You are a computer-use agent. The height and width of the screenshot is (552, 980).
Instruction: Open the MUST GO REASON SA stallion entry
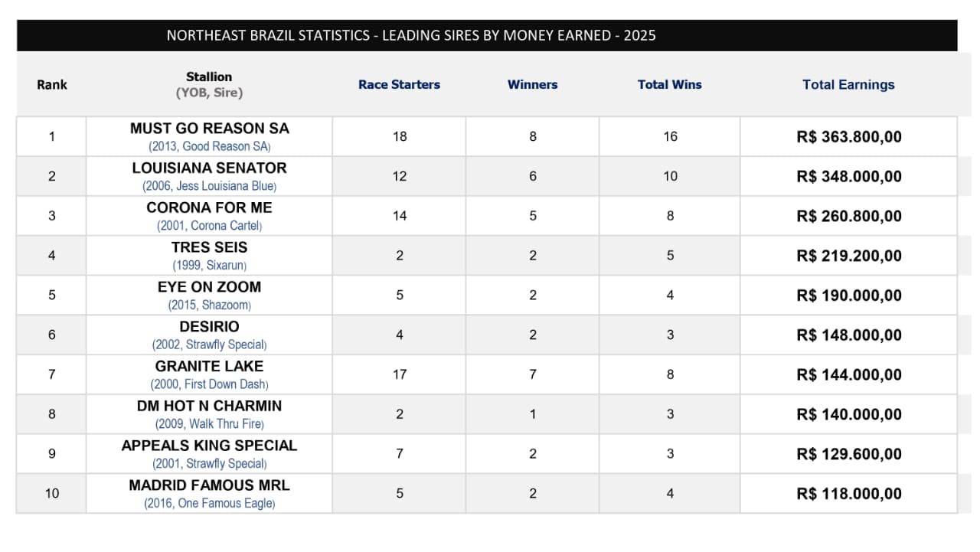pyautogui.click(x=209, y=129)
